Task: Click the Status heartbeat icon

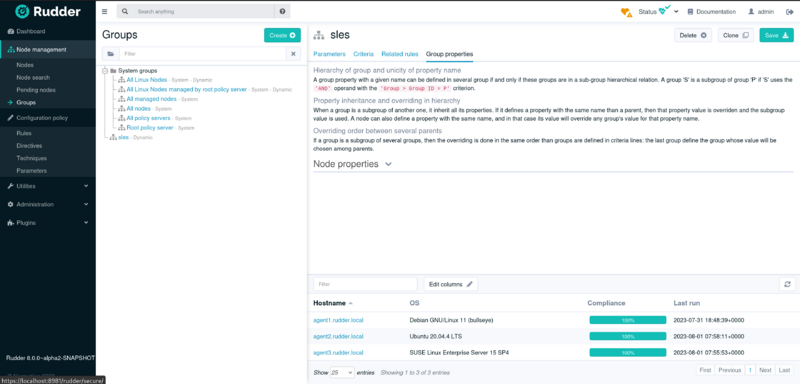Action: click(664, 11)
